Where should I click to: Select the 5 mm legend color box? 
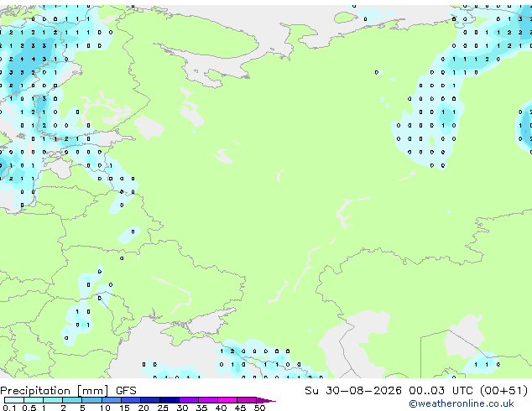(91, 400)
